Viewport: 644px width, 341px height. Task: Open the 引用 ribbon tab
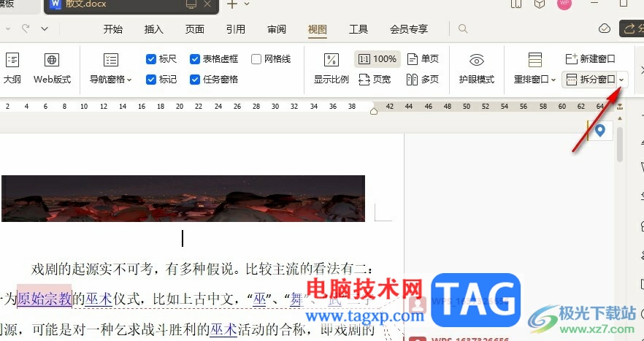[x=236, y=29]
